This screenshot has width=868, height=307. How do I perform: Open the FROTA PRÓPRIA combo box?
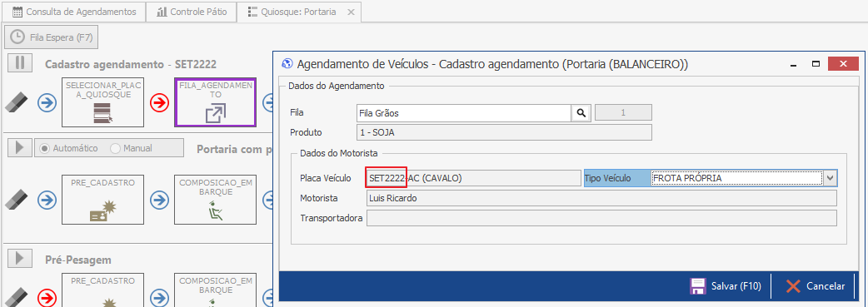tap(736, 178)
